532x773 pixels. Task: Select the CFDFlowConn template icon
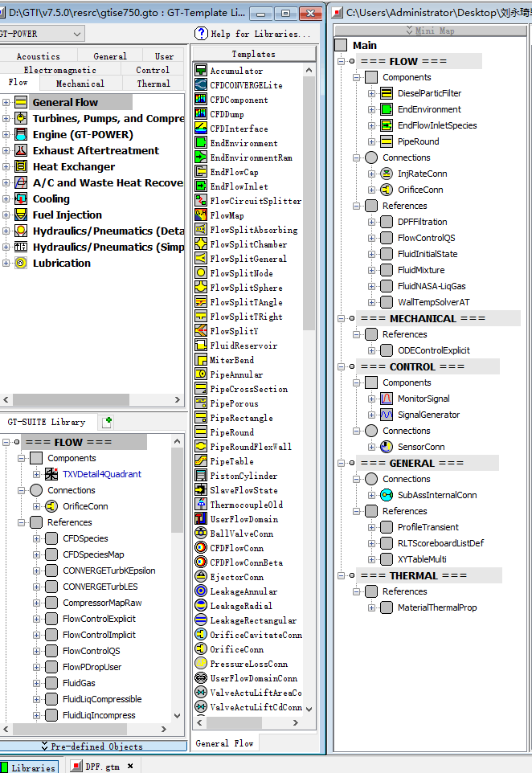point(201,547)
